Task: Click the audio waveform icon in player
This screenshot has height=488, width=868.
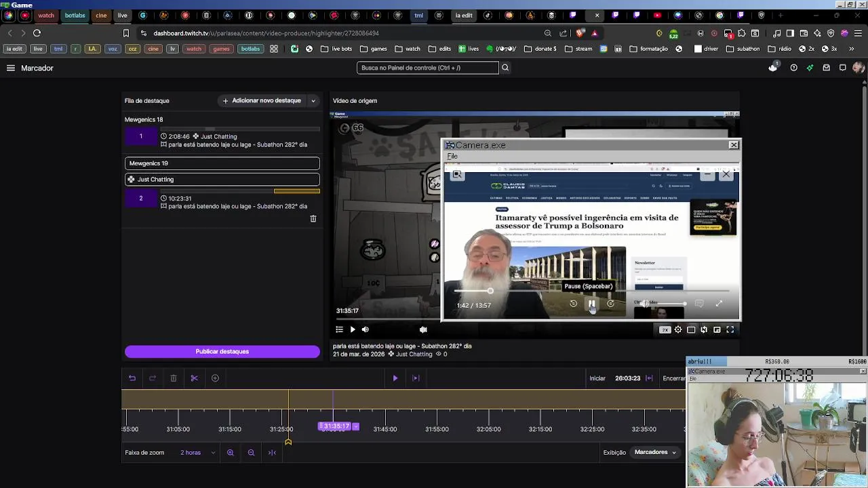Action: (423, 329)
